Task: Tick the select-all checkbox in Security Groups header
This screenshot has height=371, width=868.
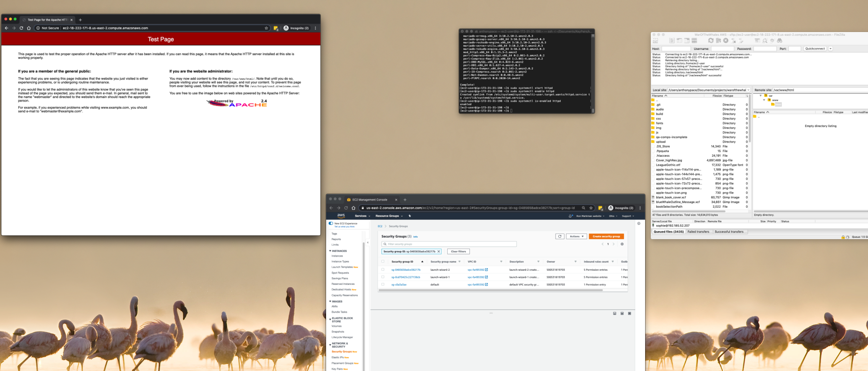Action: (x=383, y=261)
